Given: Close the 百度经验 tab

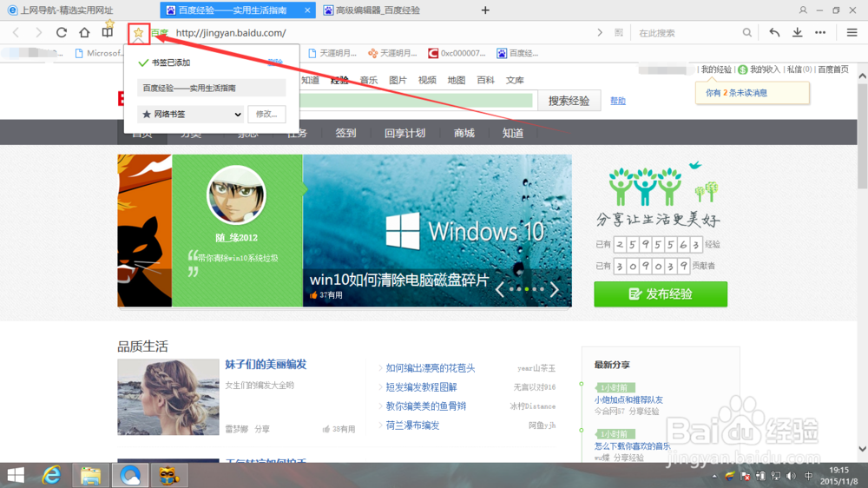Looking at the screenshot, I should [308, 10].
